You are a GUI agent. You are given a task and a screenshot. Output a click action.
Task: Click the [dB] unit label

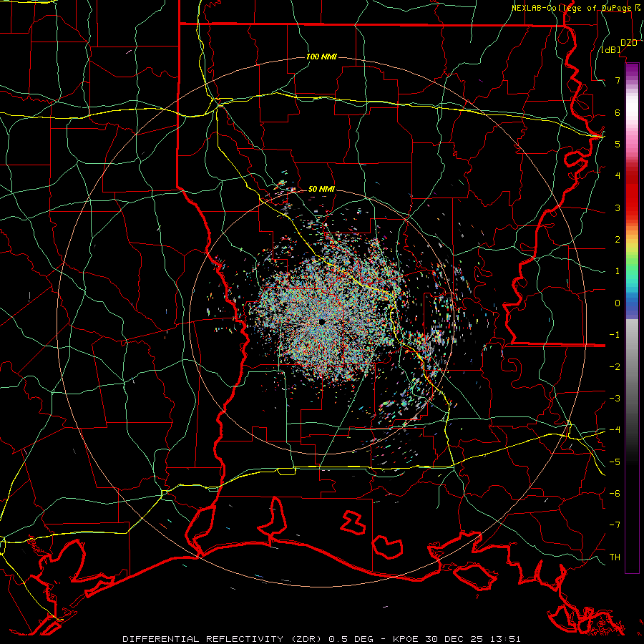coord(611,50)
